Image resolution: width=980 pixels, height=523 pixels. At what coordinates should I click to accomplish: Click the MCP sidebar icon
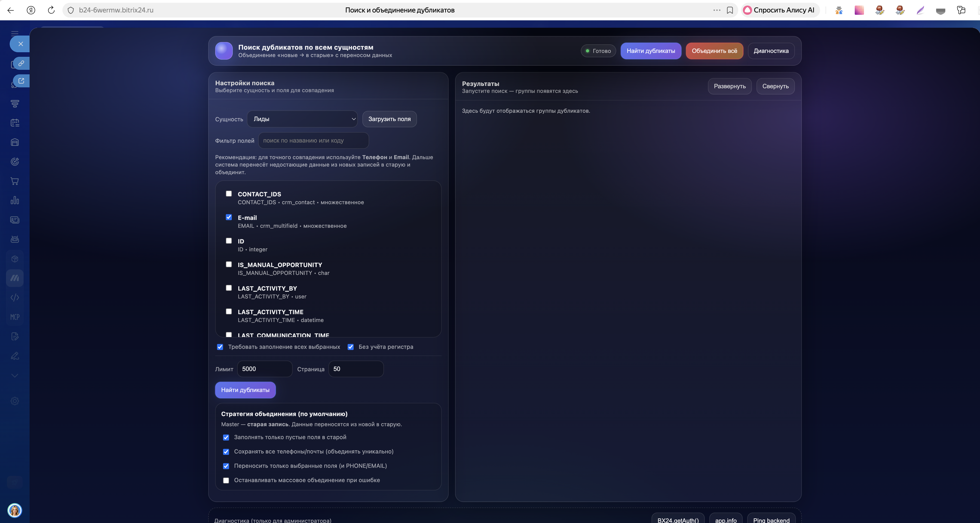tap(15, 317)
